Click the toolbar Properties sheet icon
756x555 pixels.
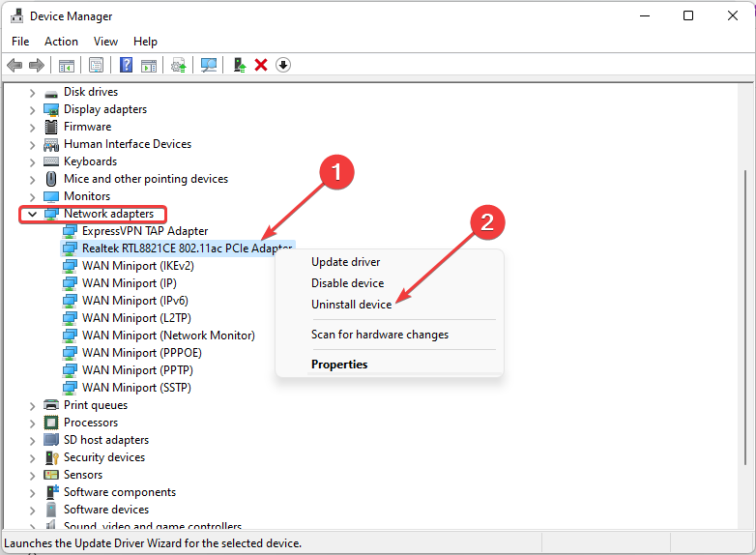tap(96, 65)
